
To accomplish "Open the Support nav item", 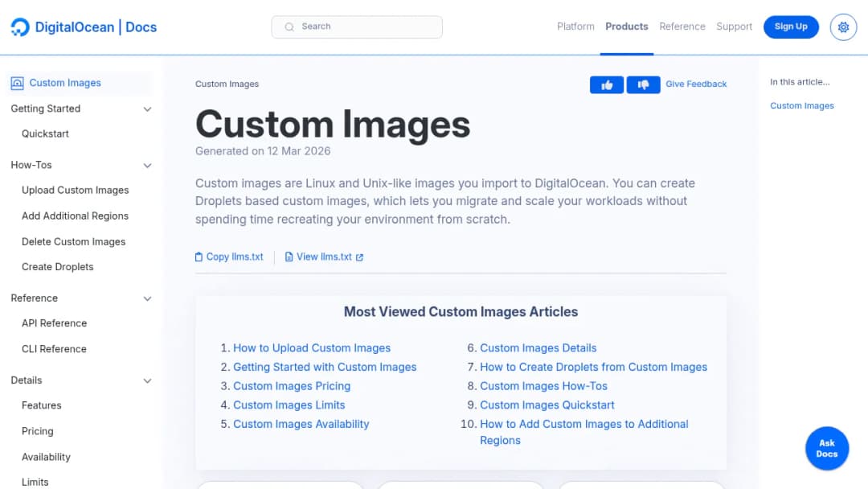I will [734, 27].
